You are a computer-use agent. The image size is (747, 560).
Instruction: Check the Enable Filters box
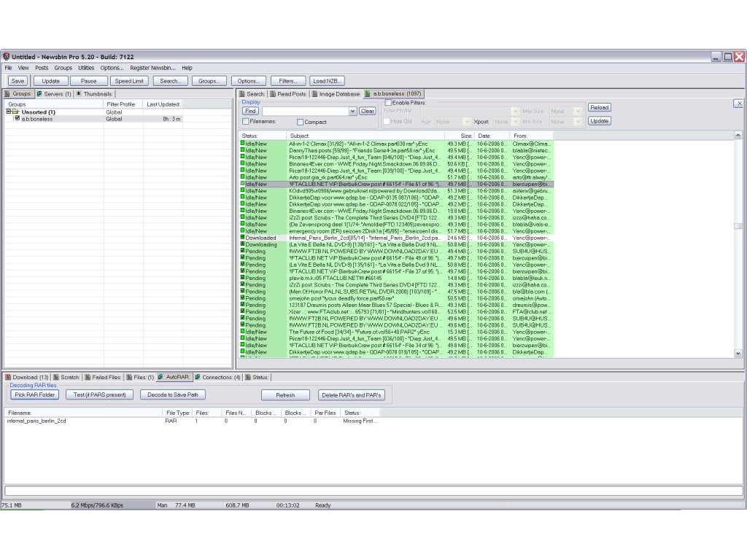[387, 103]
